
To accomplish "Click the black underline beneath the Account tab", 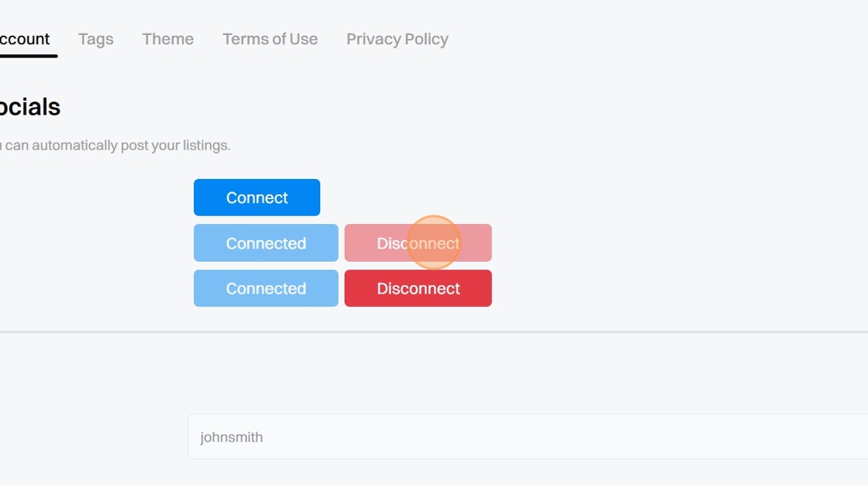I will (28, 56).
